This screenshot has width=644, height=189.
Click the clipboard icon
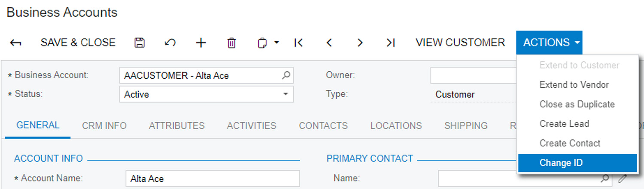(262, 43)
